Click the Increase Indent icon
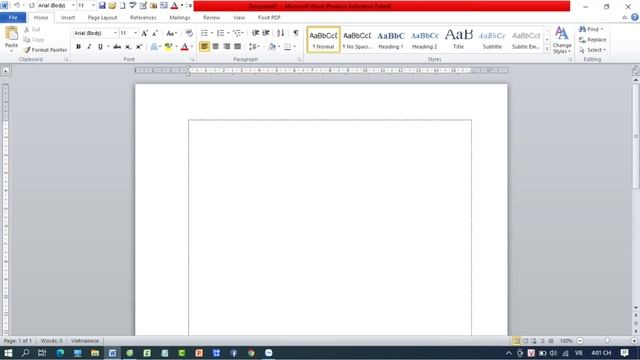Screen dimensions: 640x360 click(266, 33)
